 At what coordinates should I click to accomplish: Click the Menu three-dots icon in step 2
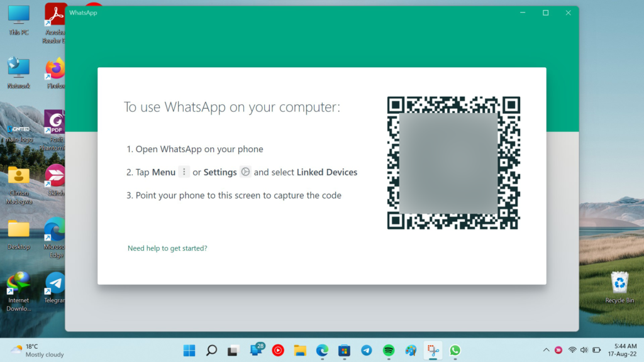click(x=184, y=172)
